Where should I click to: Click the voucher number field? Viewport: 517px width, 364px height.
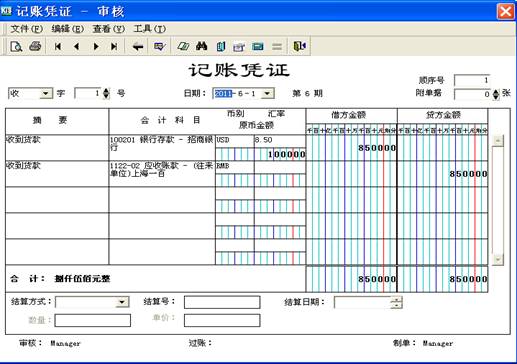(88, 93)
